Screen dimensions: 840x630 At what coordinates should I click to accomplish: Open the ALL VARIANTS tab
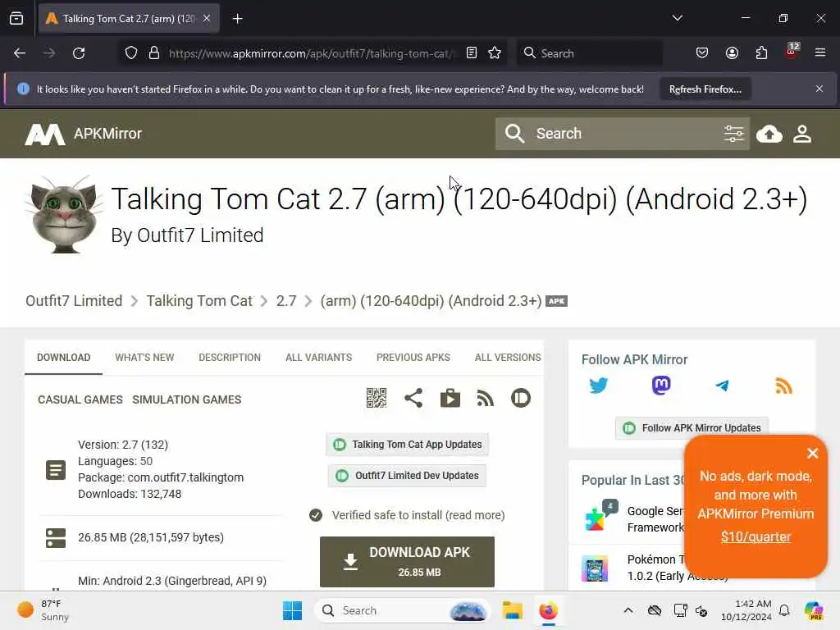click(319, 358)
